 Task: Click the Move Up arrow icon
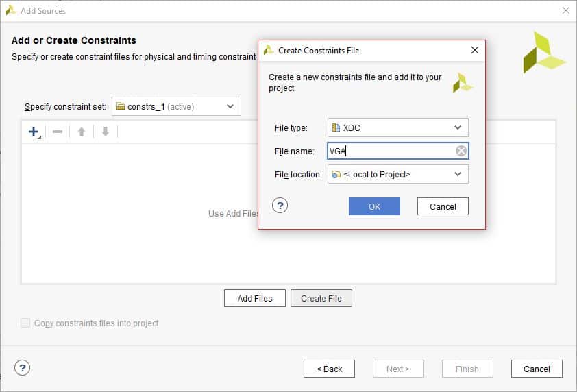(x=82, y=132)
